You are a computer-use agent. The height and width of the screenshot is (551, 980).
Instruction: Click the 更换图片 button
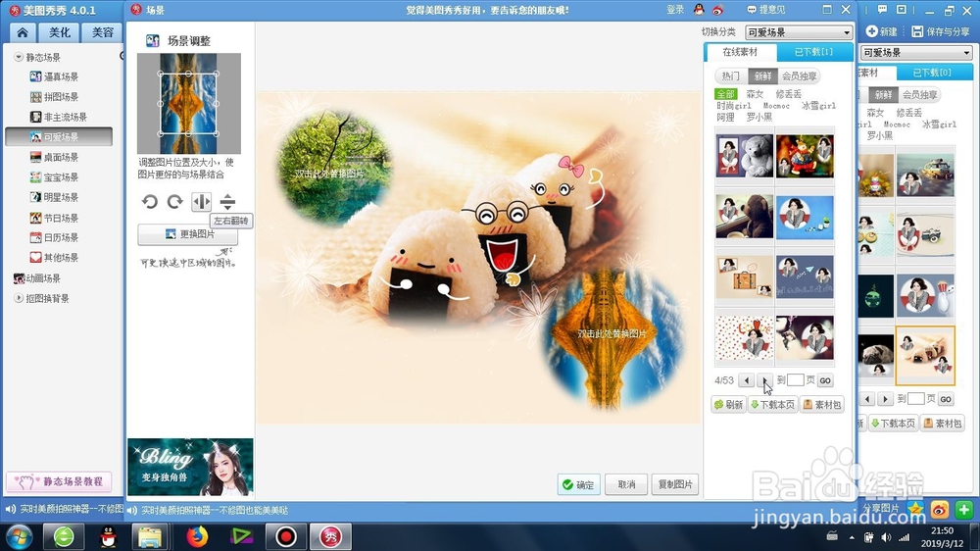187,234
